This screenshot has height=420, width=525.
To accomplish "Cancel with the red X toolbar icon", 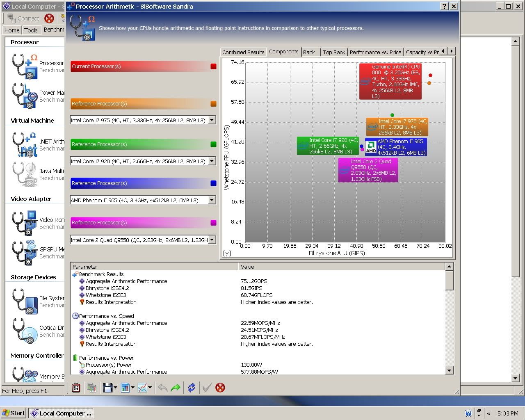I will pos(220,388).
